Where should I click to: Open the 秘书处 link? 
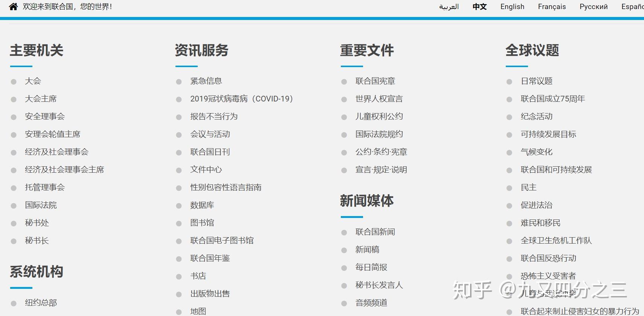[x=37, y=223]
